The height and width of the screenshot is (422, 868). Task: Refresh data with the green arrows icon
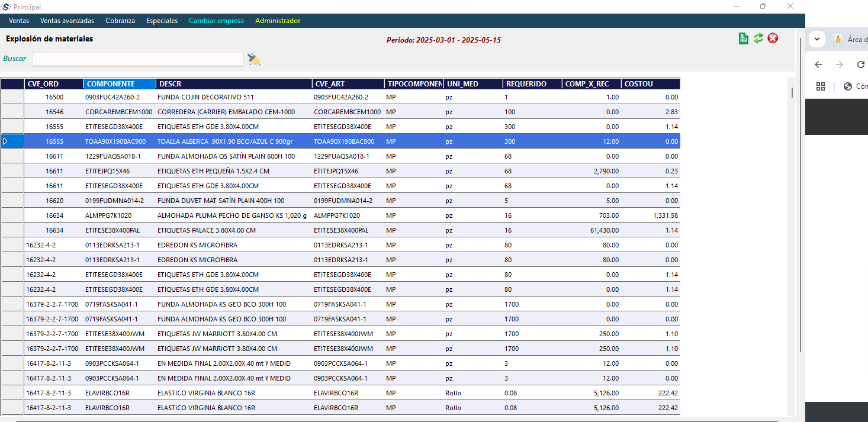[758, 38]
